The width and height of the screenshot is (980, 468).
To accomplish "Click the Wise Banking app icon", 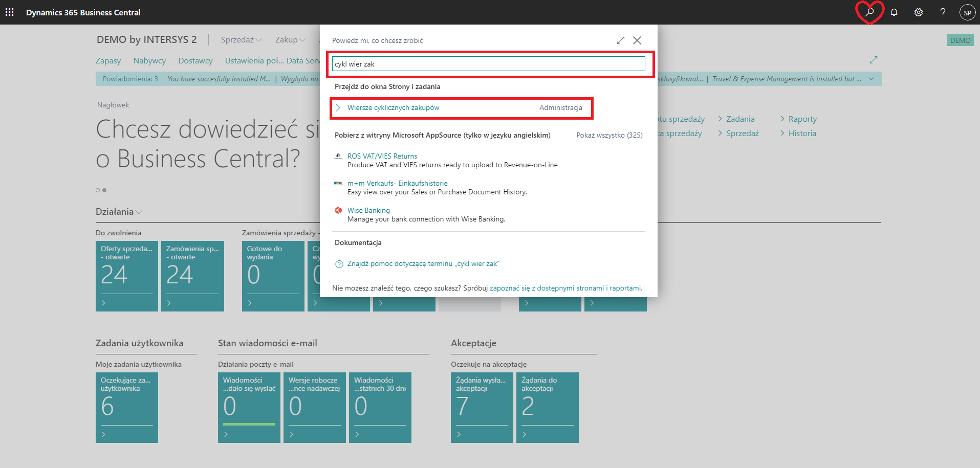I will (x=338, y=210).
